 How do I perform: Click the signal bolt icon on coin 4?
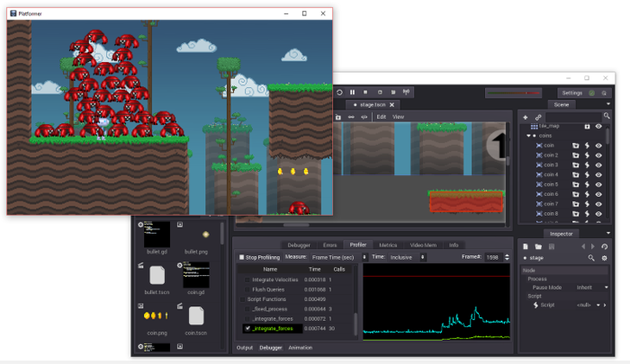(x=587, y=175)
